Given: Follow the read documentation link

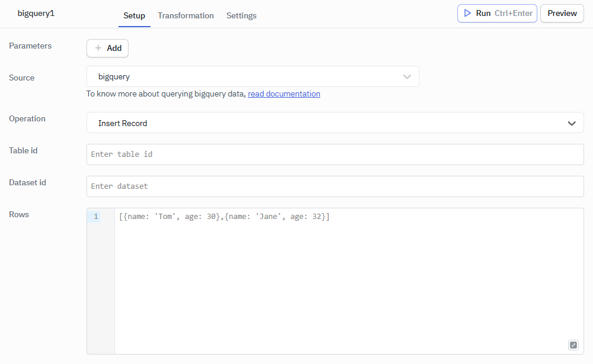Looking at the screenshot, I should [x=284, y=94].
